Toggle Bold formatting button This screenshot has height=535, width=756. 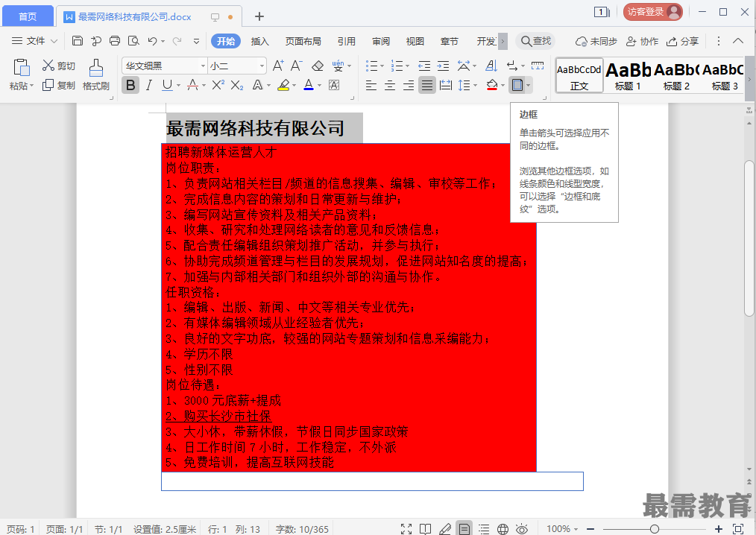click(130, 85)
